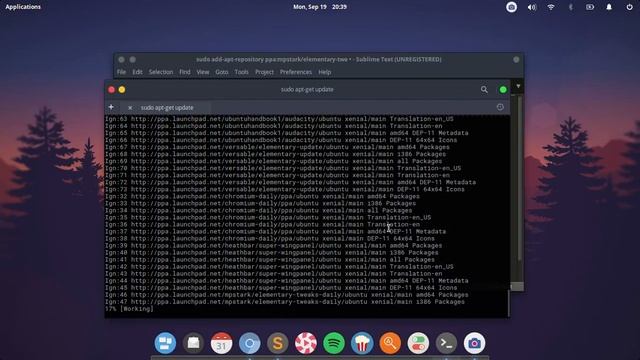Open Sublime Text Preferences menu

pos(296,72)
